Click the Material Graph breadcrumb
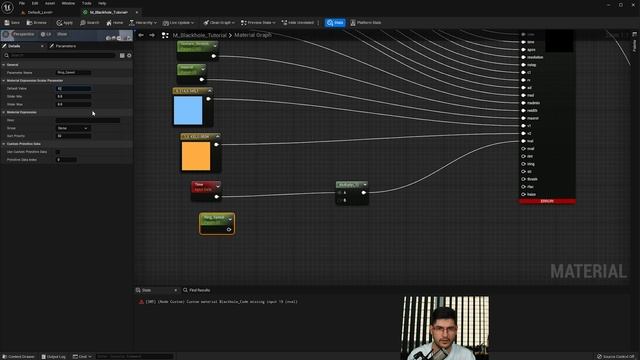Screen dimensions: 640x360 (x=253, y=35)
